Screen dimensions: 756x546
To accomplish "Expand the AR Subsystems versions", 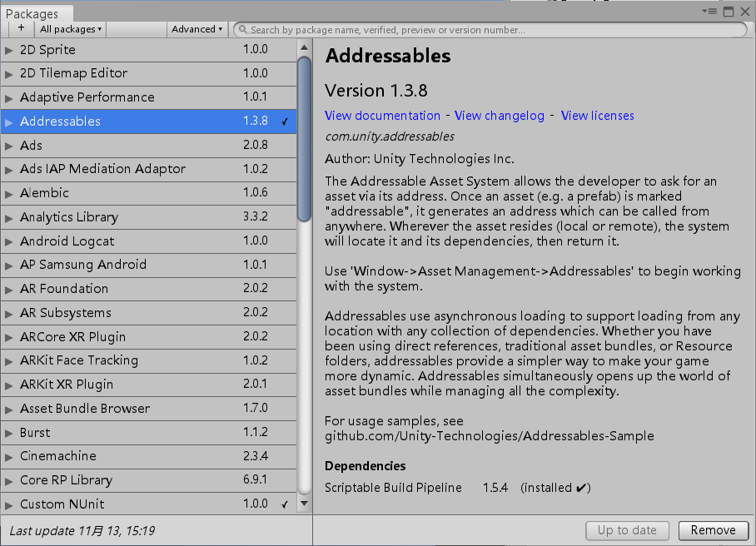I will 8,314.
